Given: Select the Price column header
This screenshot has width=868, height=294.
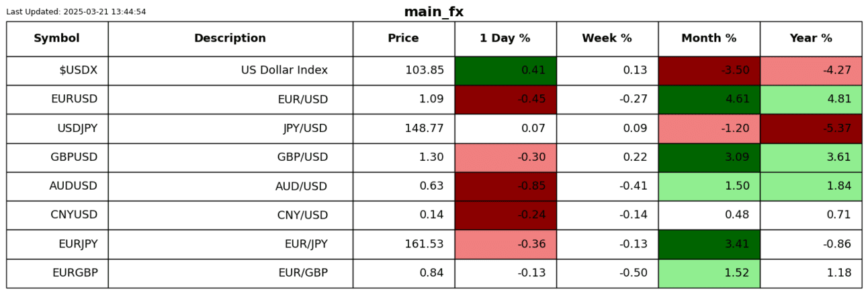Looking at the screenshot, I should (x=403, y=38).
